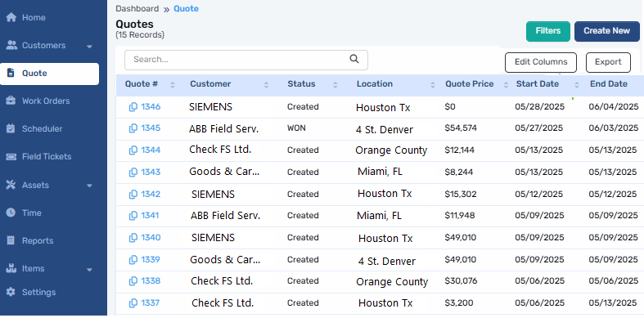The width and height of the screenshot is (644, 318).
Task: Sort by Quote # column arrows
Action: pos(173,85)
